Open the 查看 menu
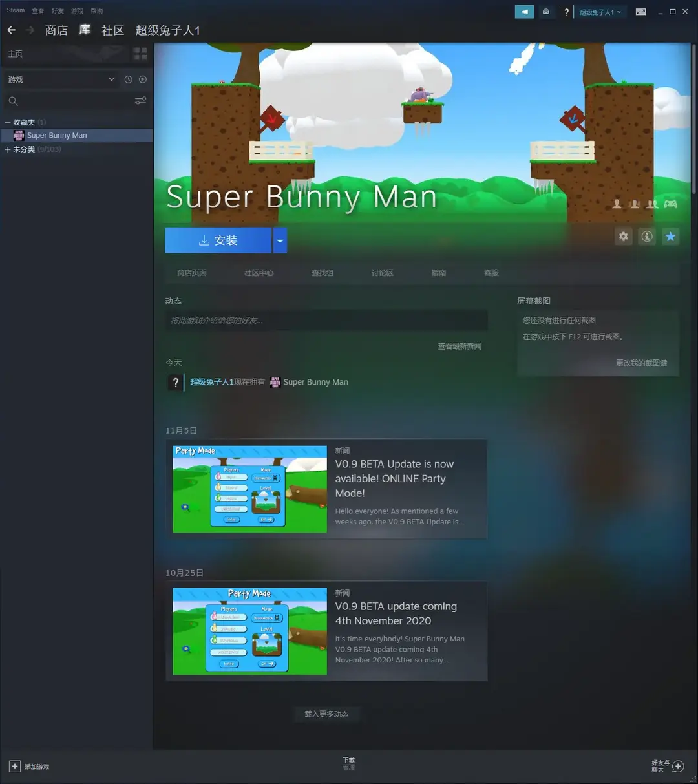This screenshot has width=698, height=784. pyautogui.click(x=38, y=10)
